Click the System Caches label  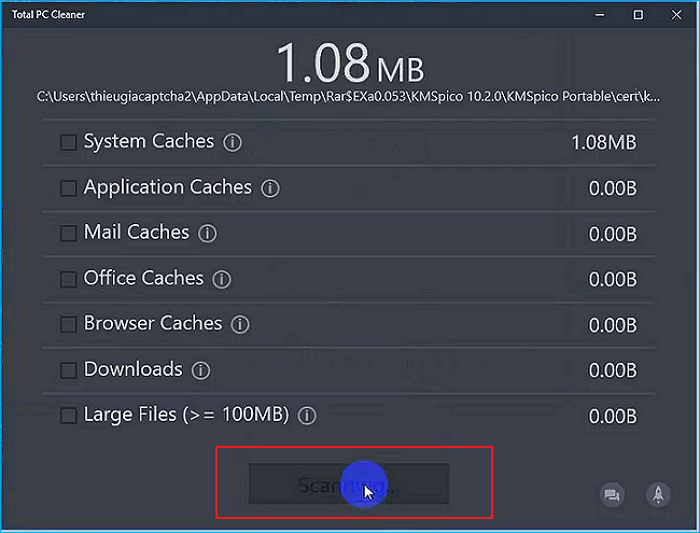149,142
